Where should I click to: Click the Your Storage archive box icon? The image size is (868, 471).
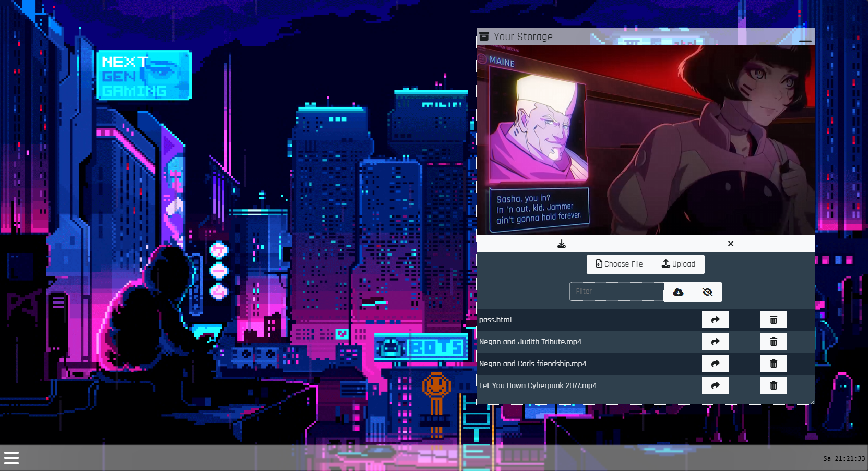tap(484, 37)
